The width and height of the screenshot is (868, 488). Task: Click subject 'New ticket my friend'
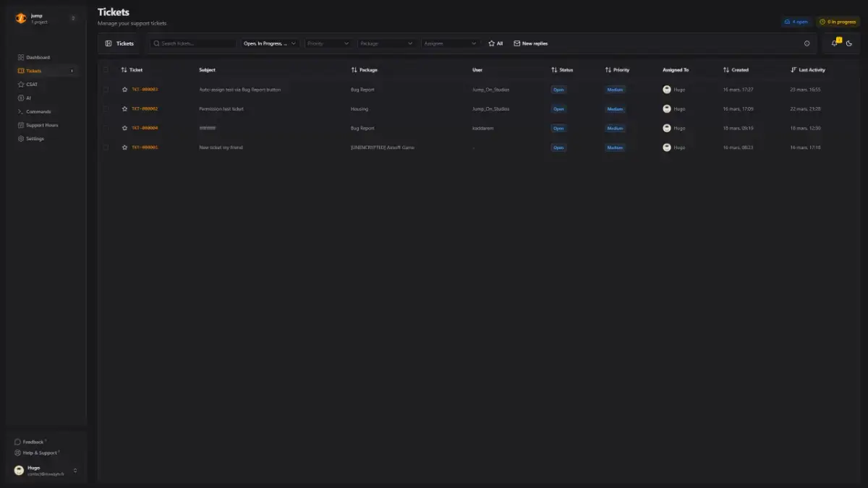(221, 147)
